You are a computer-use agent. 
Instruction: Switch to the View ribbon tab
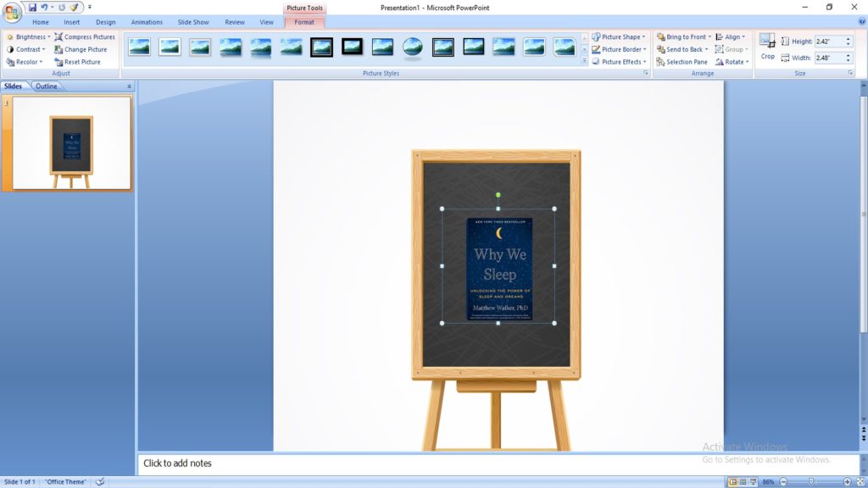click(x=266, y=22)
